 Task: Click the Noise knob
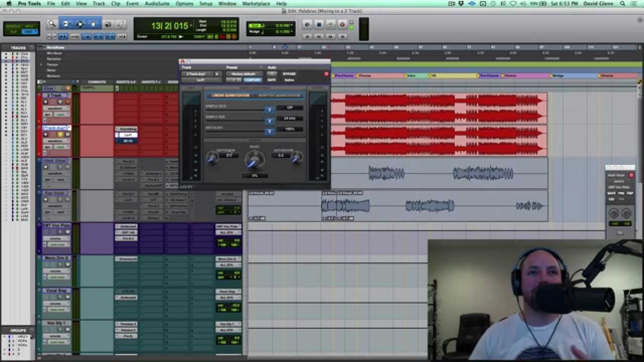tap(254, 160)
